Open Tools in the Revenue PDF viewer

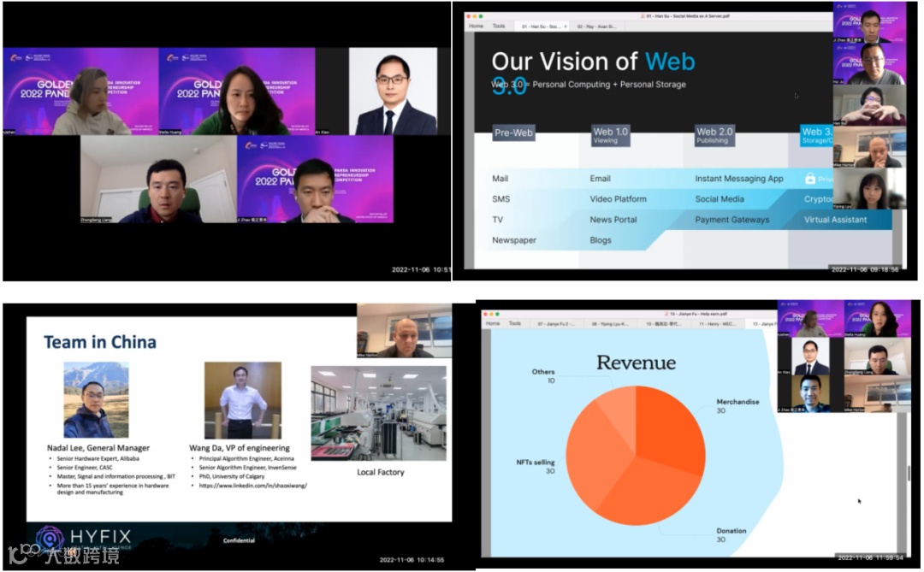click(x=515, y=323)
